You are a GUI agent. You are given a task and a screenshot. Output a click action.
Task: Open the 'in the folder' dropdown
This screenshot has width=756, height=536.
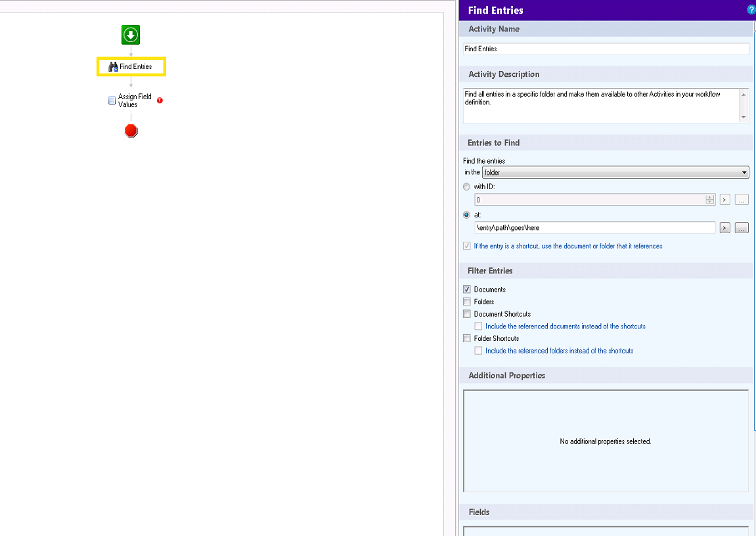615,173
